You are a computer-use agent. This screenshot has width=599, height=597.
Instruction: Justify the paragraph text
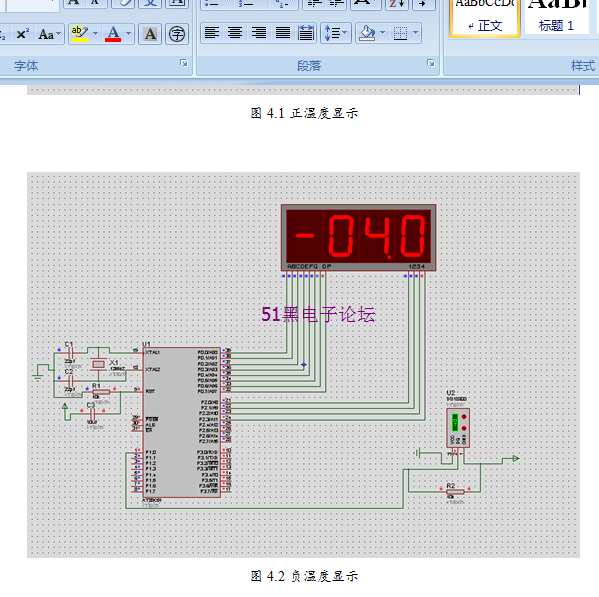coord(283,33)
